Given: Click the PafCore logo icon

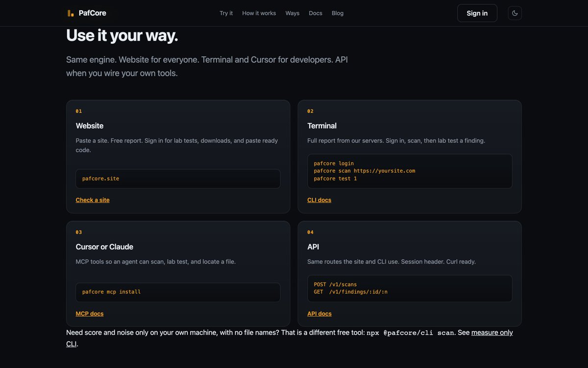Looking at the screenshot, I should (x=71, y=13).
